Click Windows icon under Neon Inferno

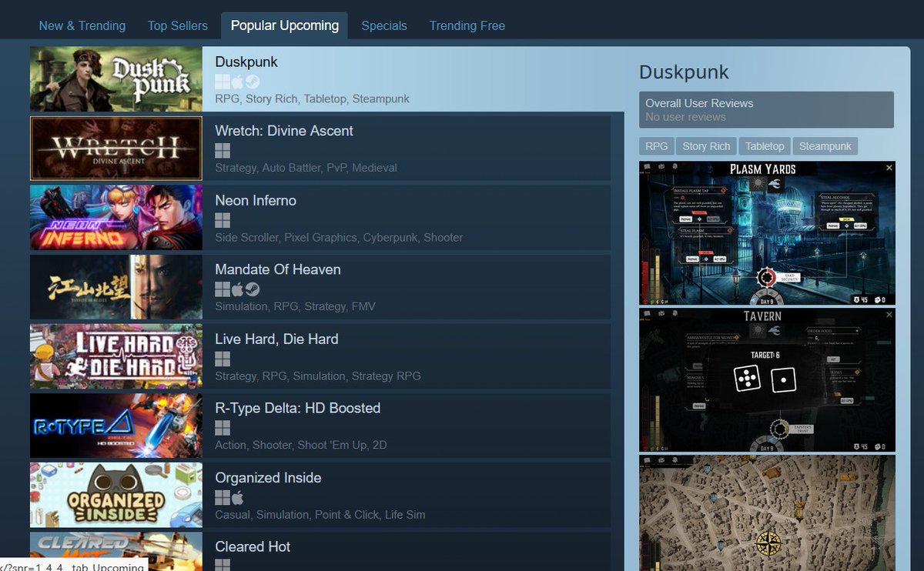coord(223,221)
